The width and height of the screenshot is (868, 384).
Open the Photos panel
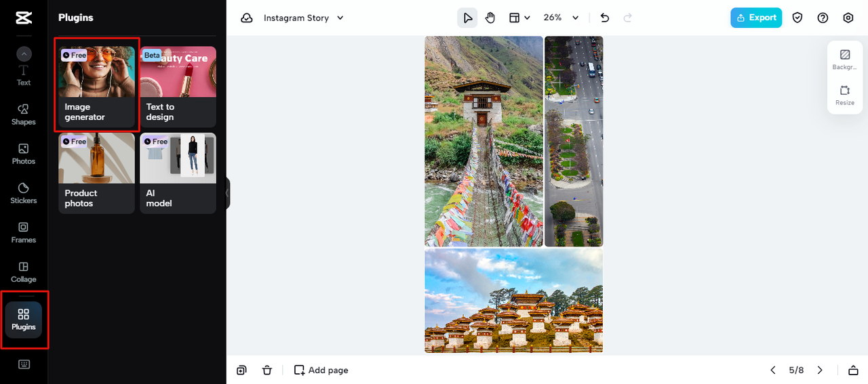pos(24,154)
